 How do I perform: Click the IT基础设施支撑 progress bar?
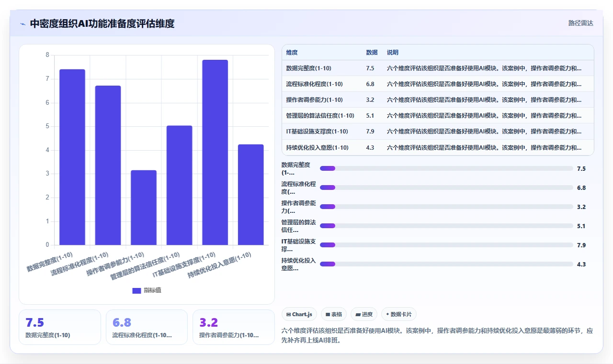446,245
